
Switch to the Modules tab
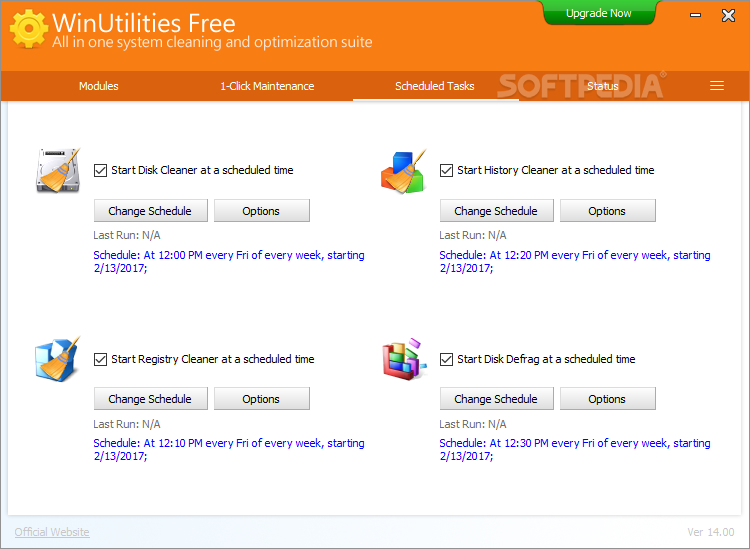pyautogui.click(x=99, y=86)
